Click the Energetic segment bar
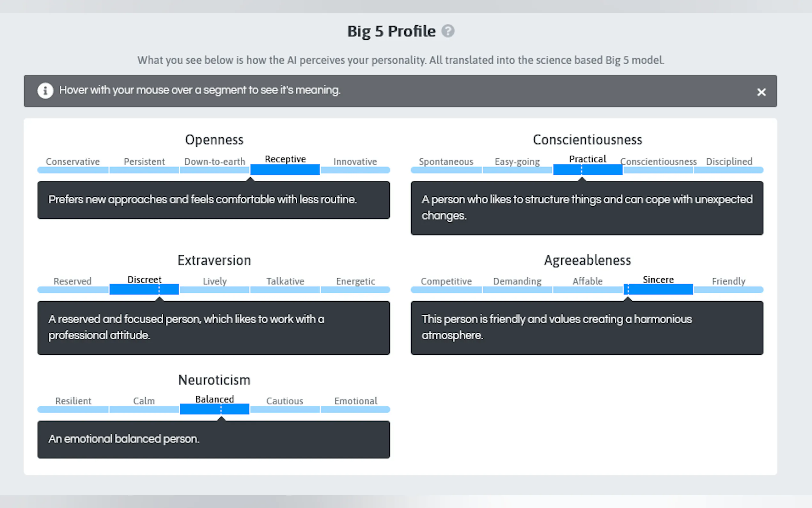This screenshot has width=812, height=508. [x=355, y=290]
